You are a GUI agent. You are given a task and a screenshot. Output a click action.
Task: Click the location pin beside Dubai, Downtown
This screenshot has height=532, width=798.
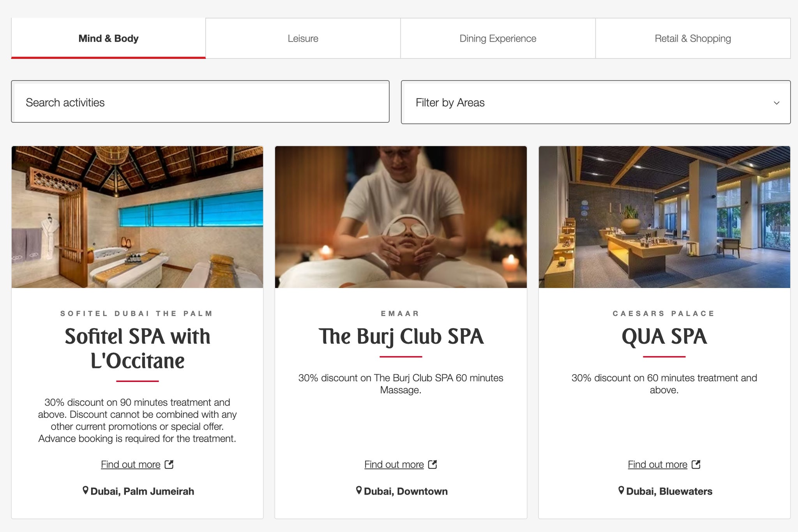(360, 491)
